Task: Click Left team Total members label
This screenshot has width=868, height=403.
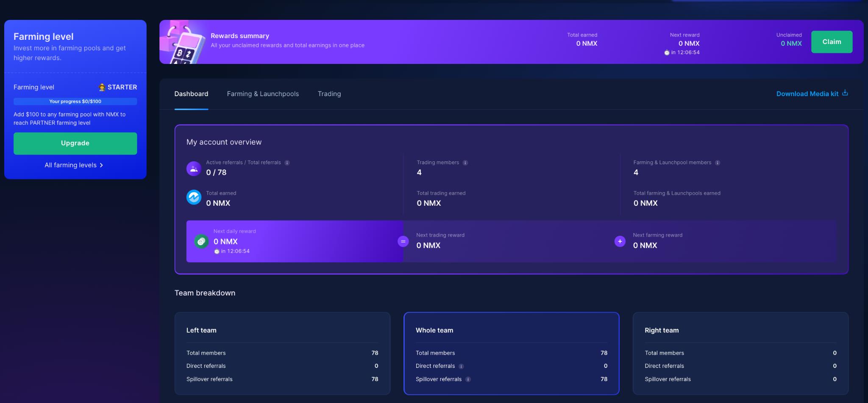Action: coord(206,353)
